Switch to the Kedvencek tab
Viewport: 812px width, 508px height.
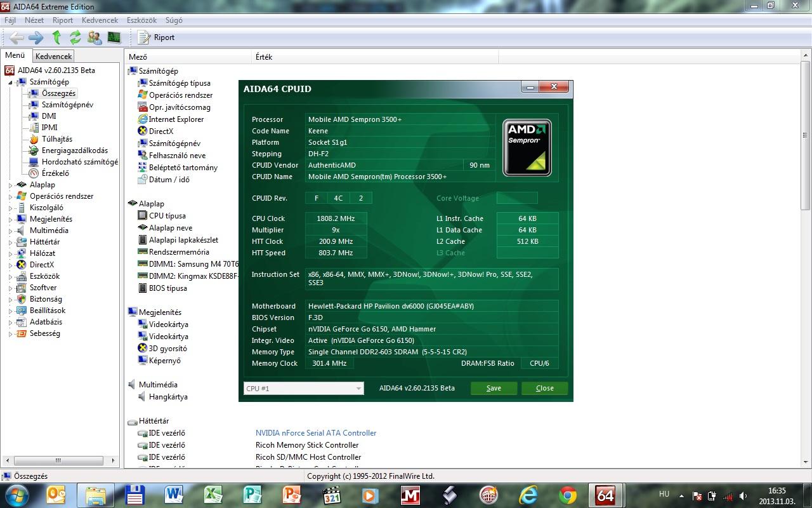tap(53, 57)
